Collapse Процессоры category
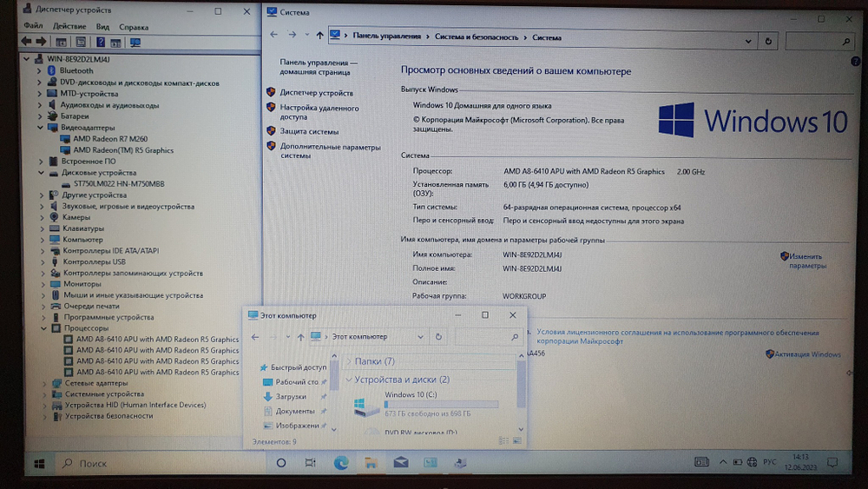Viewport: 868px width, 489px height. pos(43,327)
